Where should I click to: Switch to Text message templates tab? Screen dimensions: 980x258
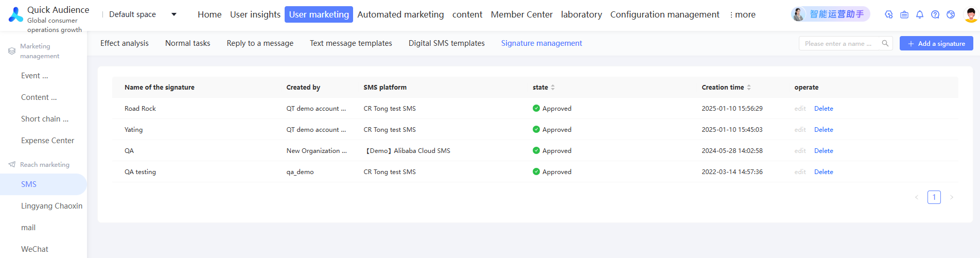[x=351, y=43]
